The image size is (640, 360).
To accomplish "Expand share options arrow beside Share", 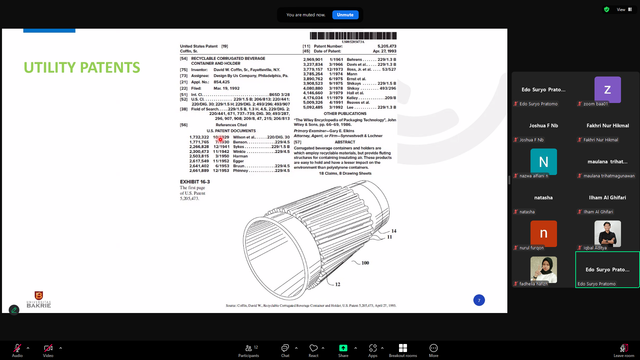I will click(x=355, y=348).
